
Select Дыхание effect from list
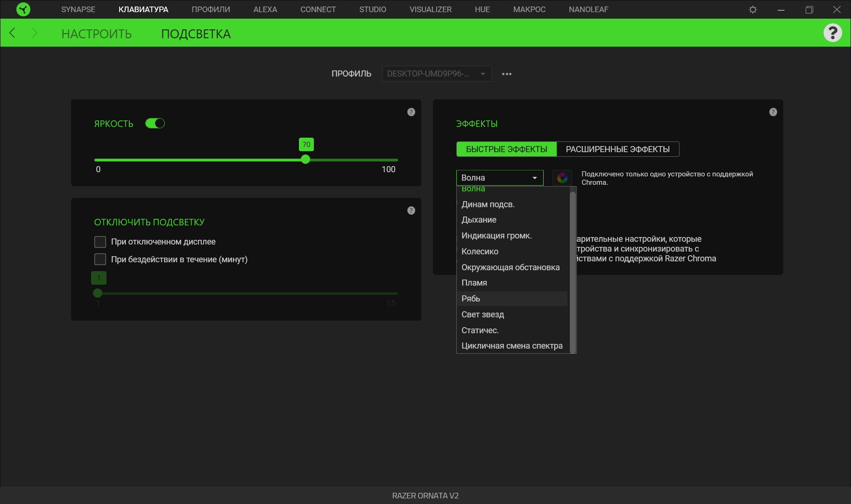[512, 220]
